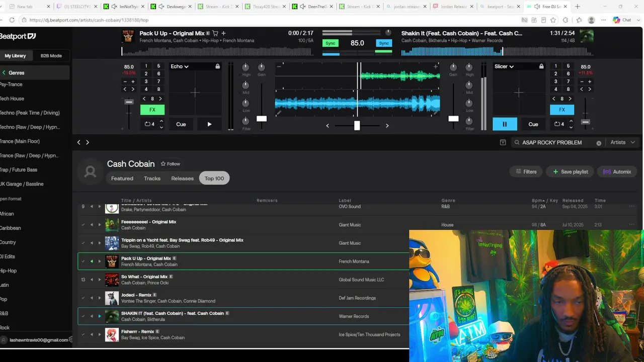644x362 pixels.
Task: Decrease left deck loop length
Action: [x=162, y=127]
